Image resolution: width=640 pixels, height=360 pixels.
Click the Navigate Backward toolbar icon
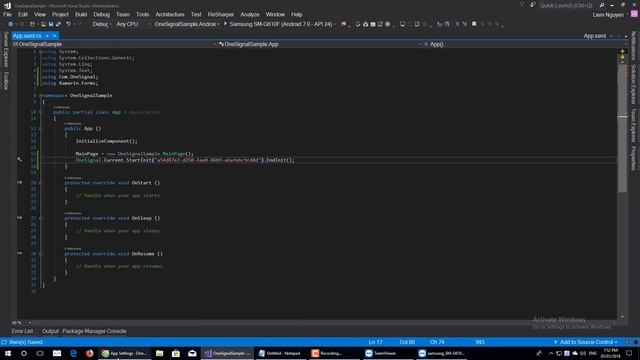pyautogui.click(x=10, y=24)
